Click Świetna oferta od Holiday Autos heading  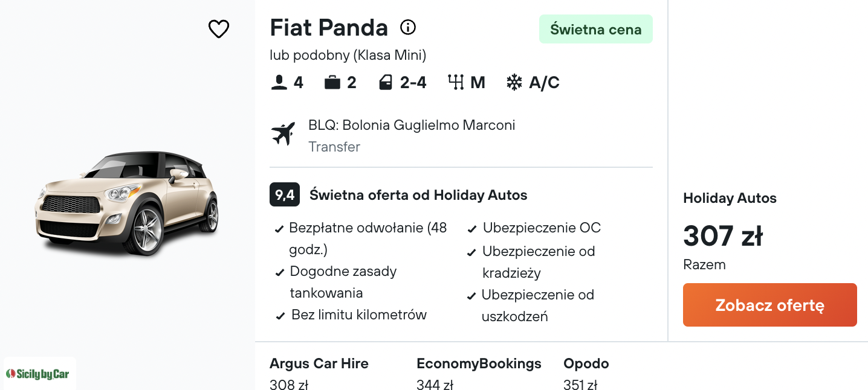(418, 195)
